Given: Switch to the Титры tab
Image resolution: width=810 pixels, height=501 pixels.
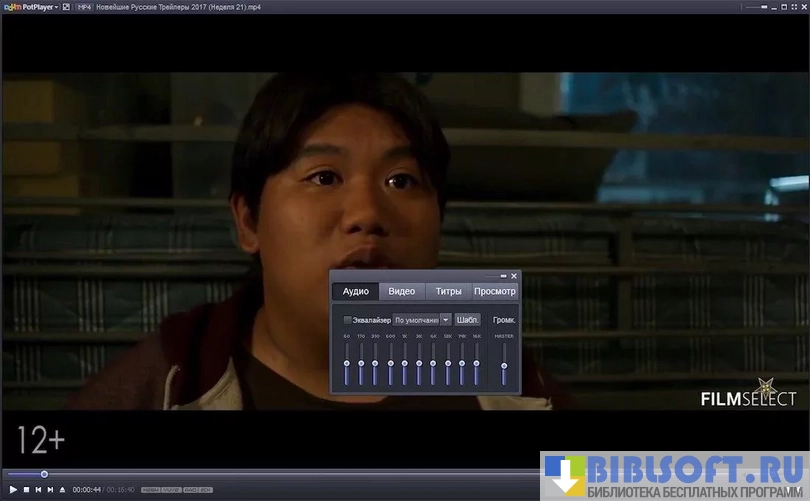Looking at the screenshot, I should coord(448,292).
